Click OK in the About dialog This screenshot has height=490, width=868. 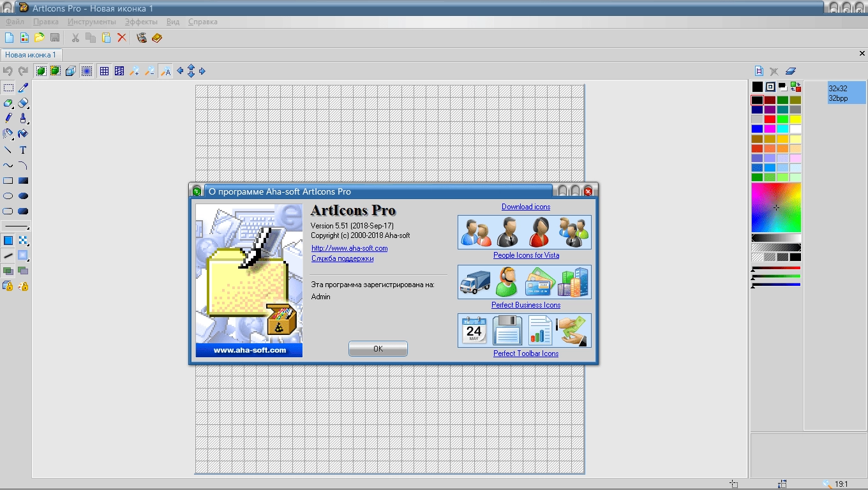[x=378, y=349]
